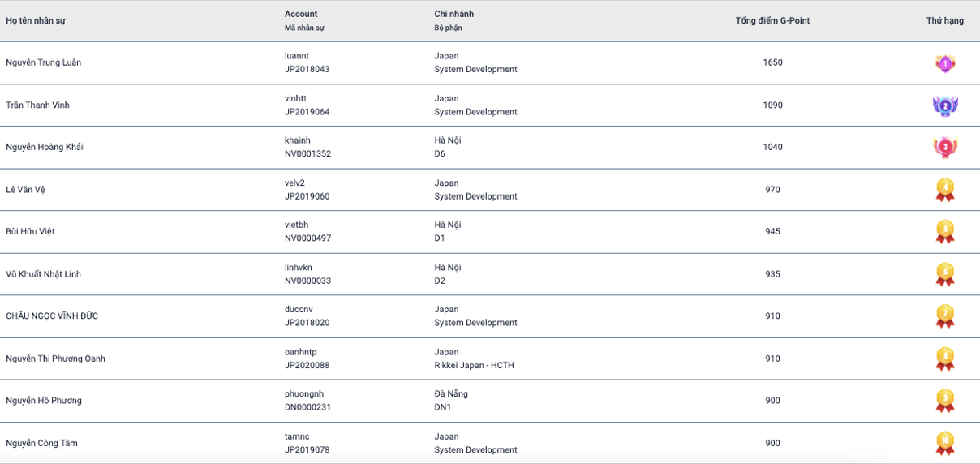Click Nguyễn Thị Phương Oanh's medal icon
The width and height of the screenshot is (980, 464).
pos(945,359)
